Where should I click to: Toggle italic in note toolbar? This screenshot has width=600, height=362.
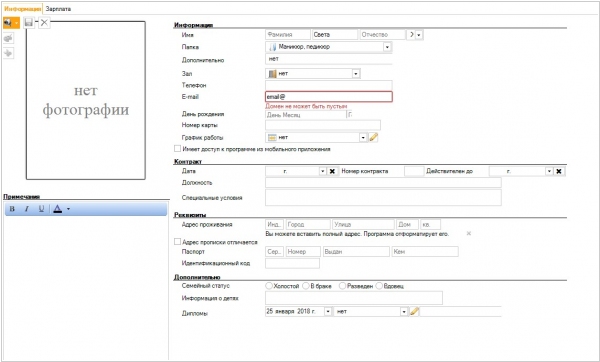tap(27, 209)
